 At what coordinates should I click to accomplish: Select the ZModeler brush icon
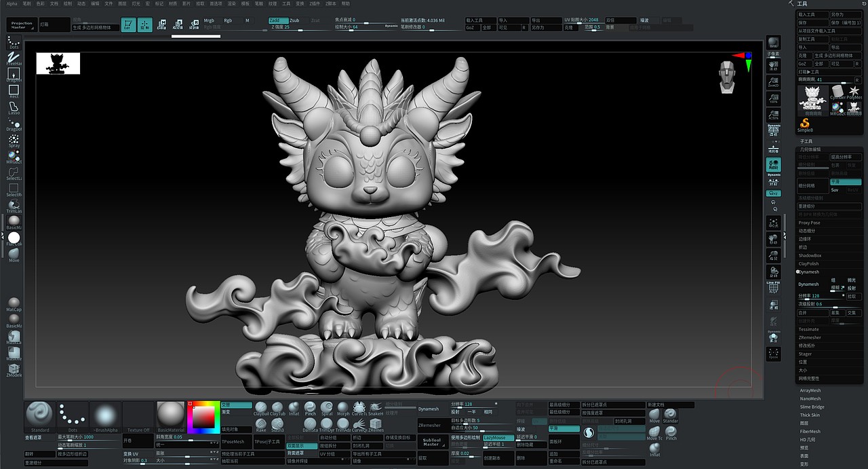tap(14, 369)
